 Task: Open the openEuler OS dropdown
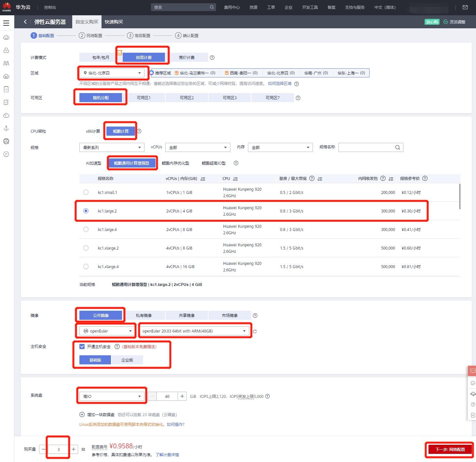coord(108,331)
